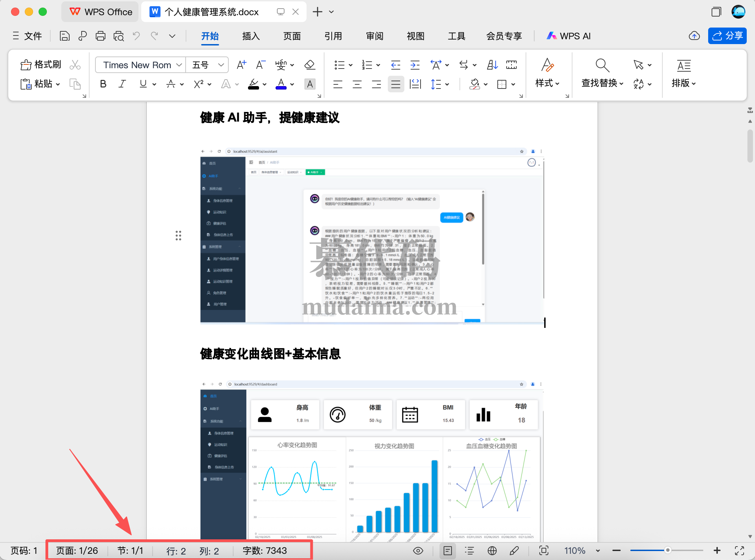
Task: Open the WPS AI button
Action: tap(569, 36)
